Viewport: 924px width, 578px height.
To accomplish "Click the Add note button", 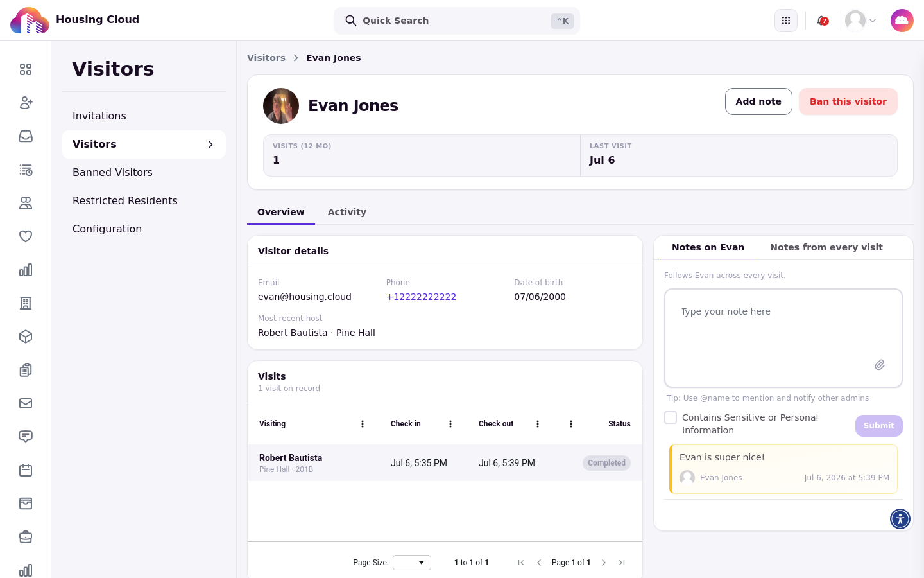I will coord(758,101).
